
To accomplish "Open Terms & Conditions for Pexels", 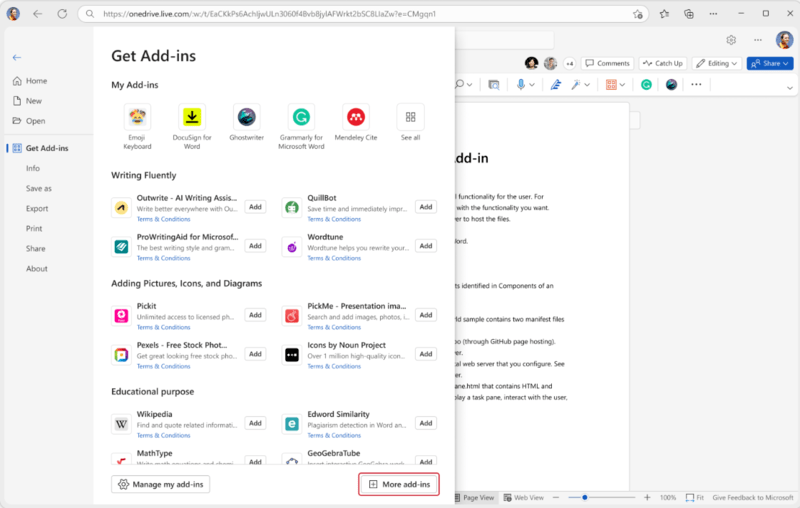I will point(163,366).
